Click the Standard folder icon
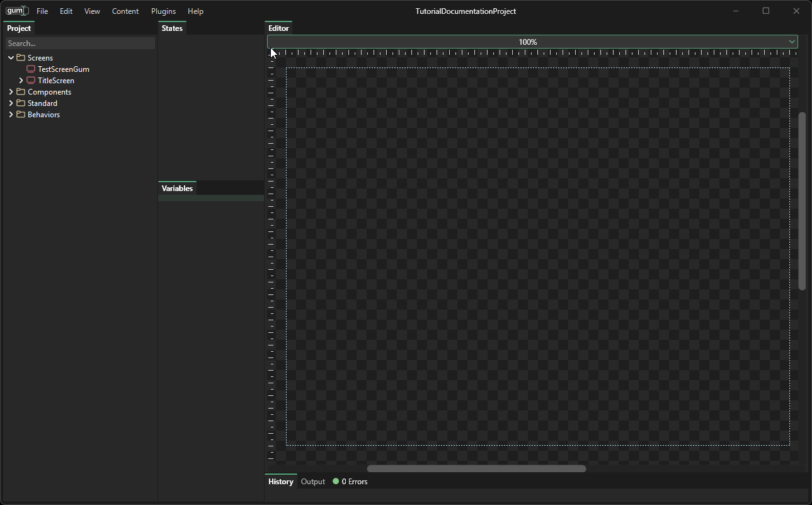The height and width of the screenshot is (505, 812). 21,103
